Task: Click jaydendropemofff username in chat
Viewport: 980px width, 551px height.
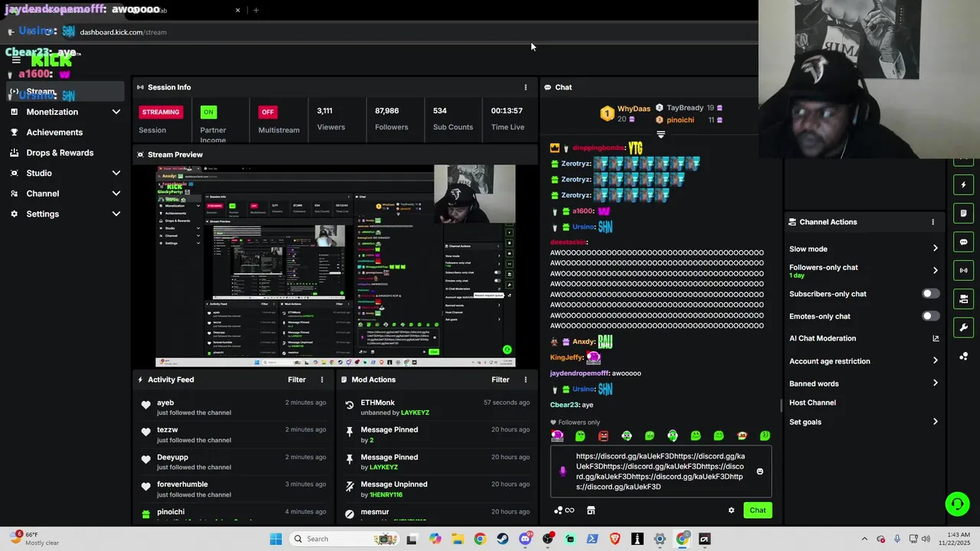Action: coord(580,373)
